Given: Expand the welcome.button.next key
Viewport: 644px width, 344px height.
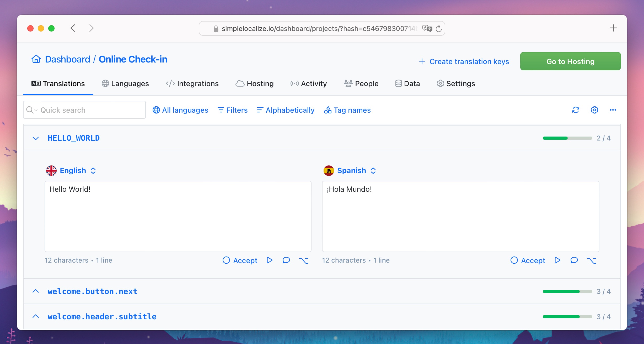Looking at the screenshot, I should [x=36, y=291].
